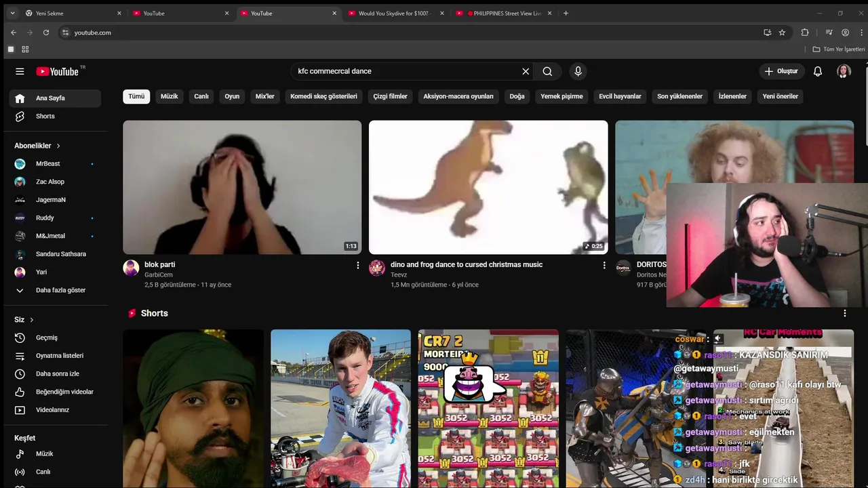Start voice search with the microphone
Image resolution: width=868 pixels, height=488 pixels.
578,71
